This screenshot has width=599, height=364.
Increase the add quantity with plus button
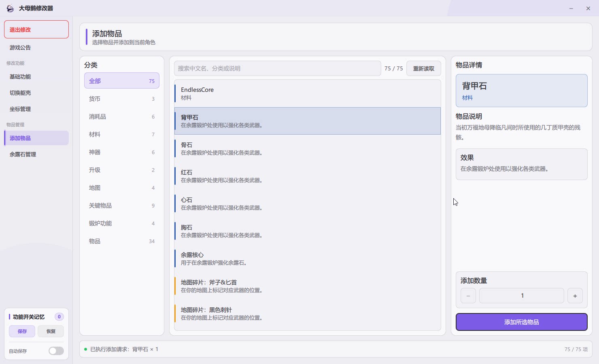click(x=575, y=296)
